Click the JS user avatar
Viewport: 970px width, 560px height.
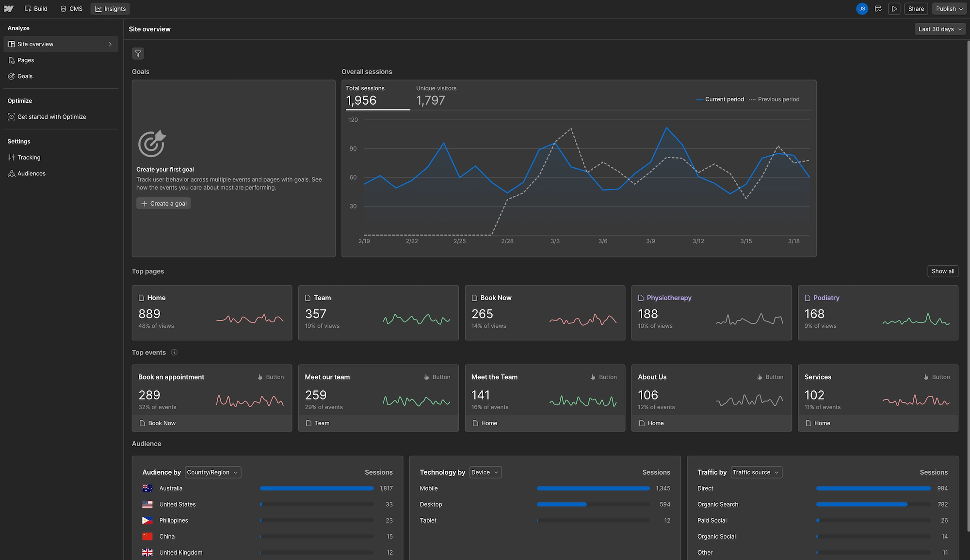pyautogui.click(x=862, y=9)
